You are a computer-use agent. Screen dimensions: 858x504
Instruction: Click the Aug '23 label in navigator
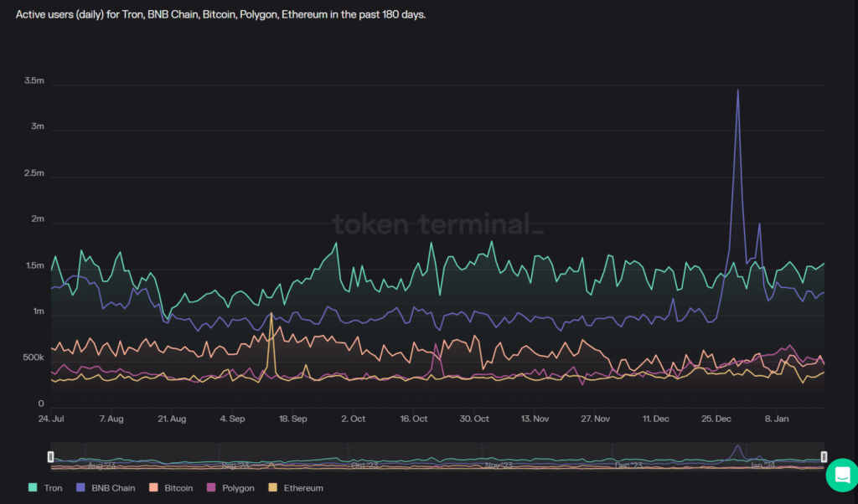pos(101,465)
